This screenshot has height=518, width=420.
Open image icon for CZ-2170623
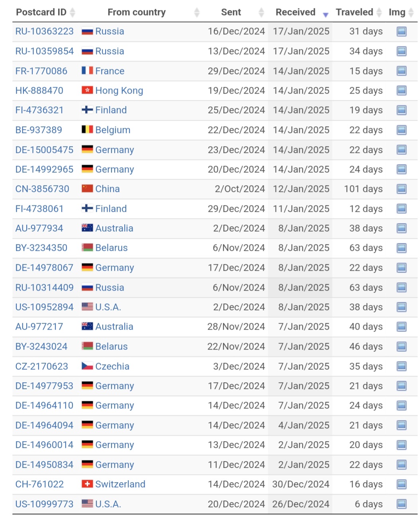pyautogui.click(x=402, y=366)
